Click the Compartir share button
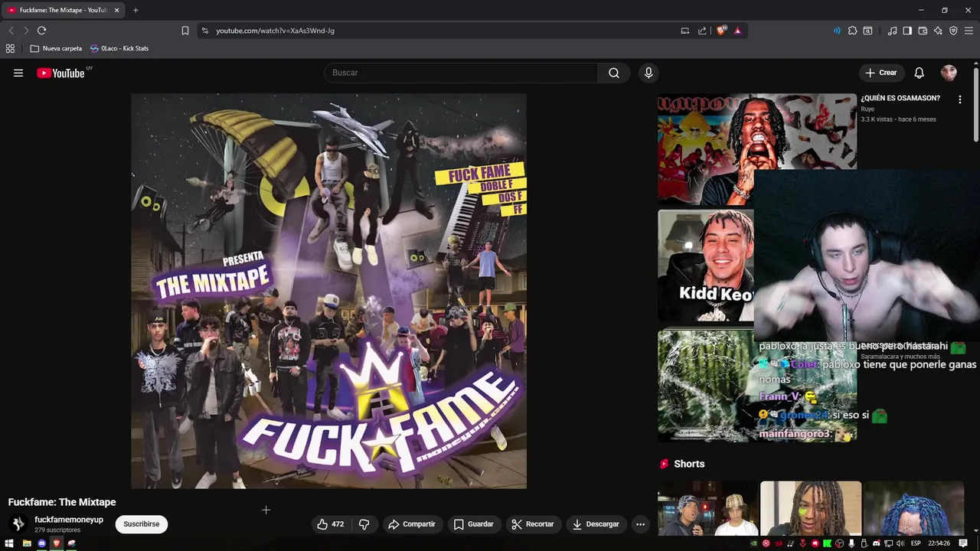 coord(412,524)
